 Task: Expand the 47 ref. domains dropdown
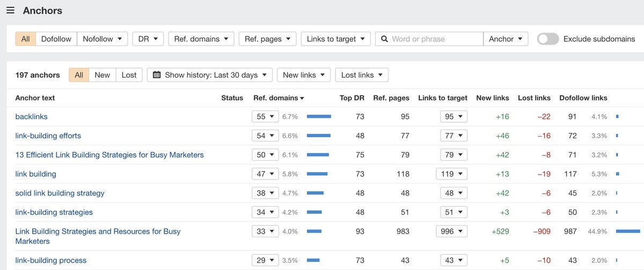pyautogui.click(x=265, y=174)
